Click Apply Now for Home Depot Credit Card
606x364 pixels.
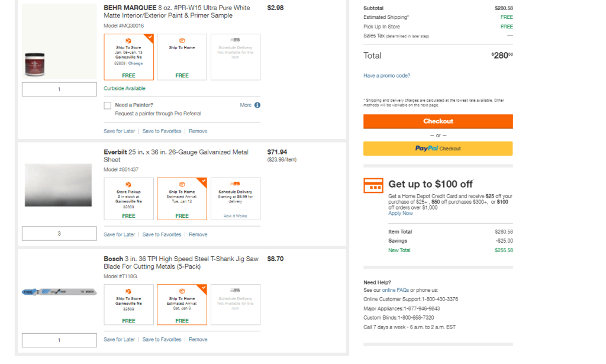tap(401, 214)
